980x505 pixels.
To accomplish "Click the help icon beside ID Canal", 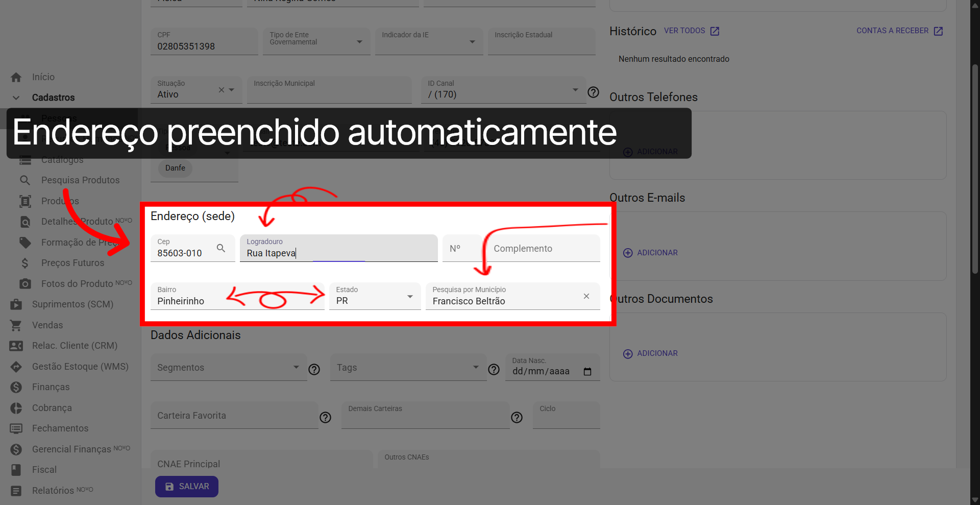I will [593, 92].
